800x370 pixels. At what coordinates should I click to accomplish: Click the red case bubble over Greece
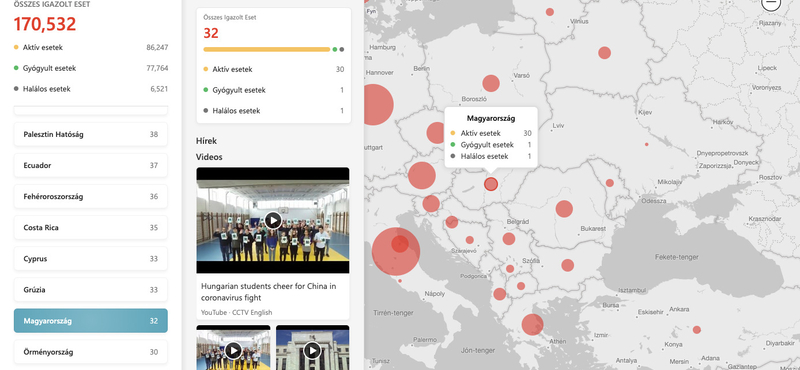[x=532, y=325]
